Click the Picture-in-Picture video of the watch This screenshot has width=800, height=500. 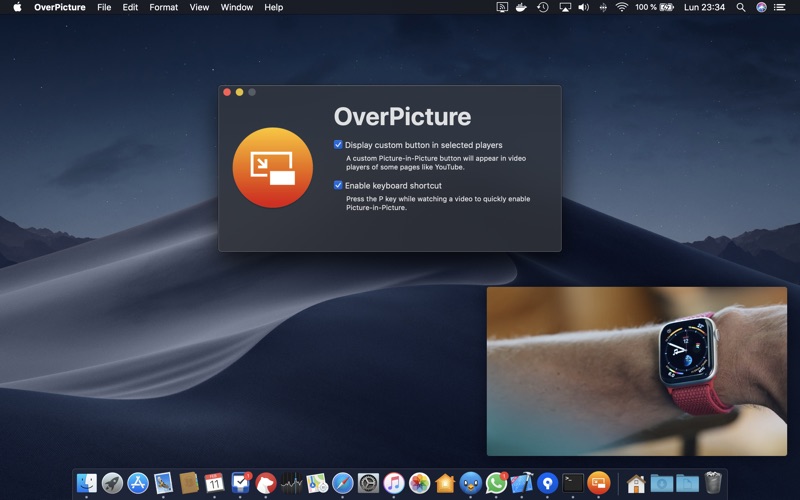click(637, 371)
